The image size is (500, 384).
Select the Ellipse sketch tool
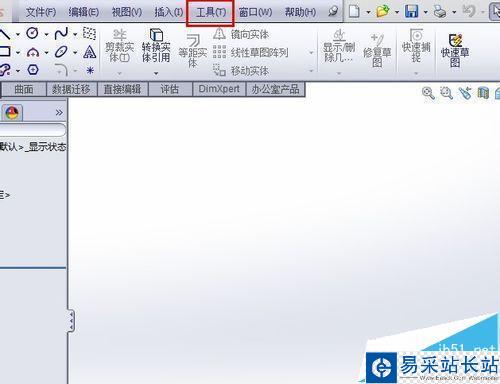coord(61,52)
